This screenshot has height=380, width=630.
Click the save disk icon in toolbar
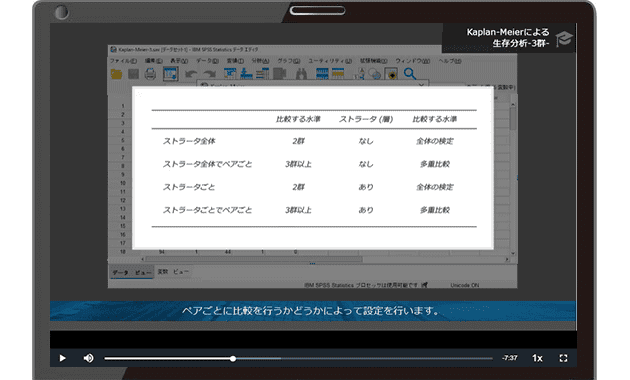[133, 74]
